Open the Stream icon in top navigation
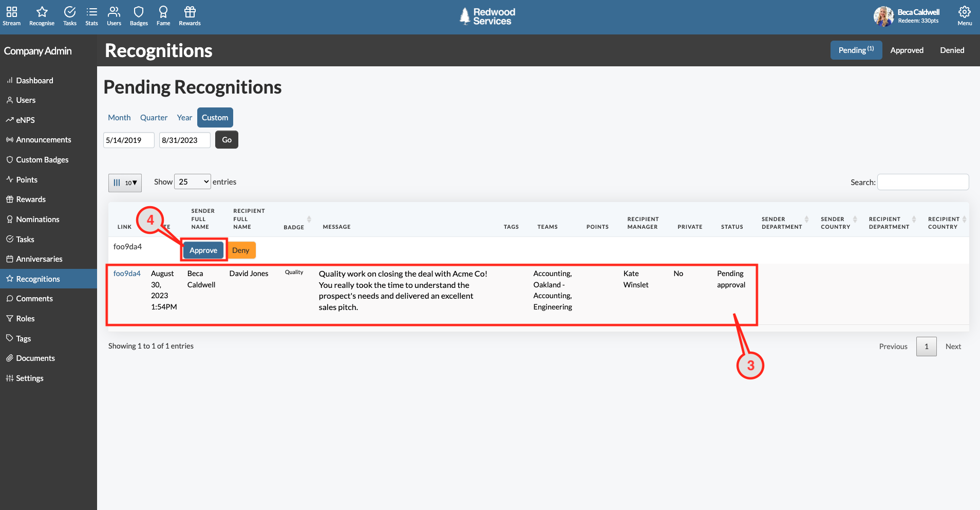Screen dimensions: 980x510 11,15
